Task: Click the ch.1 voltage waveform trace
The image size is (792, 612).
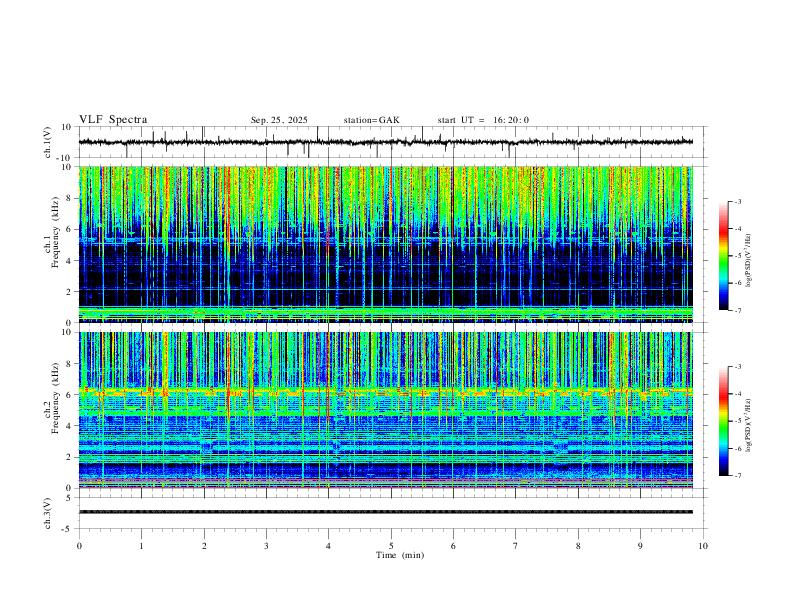Action: (386, 142)
